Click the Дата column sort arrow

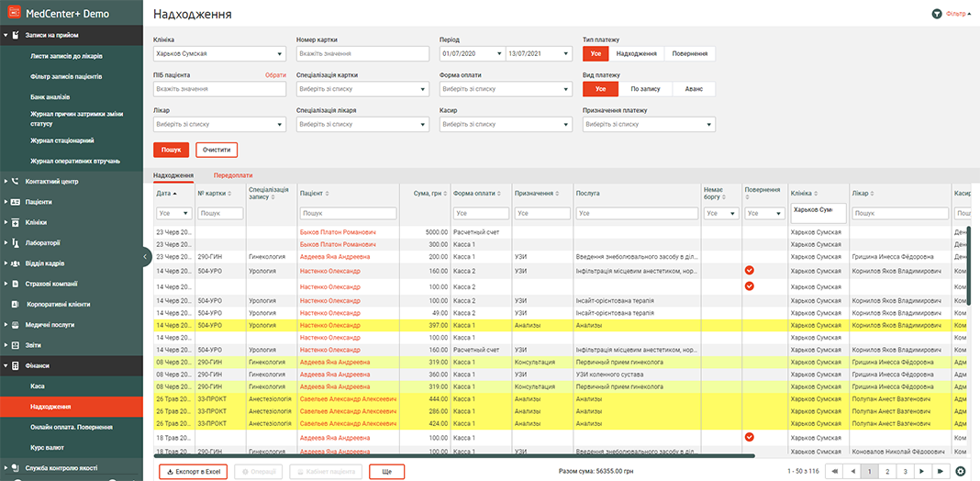[175, 194]
